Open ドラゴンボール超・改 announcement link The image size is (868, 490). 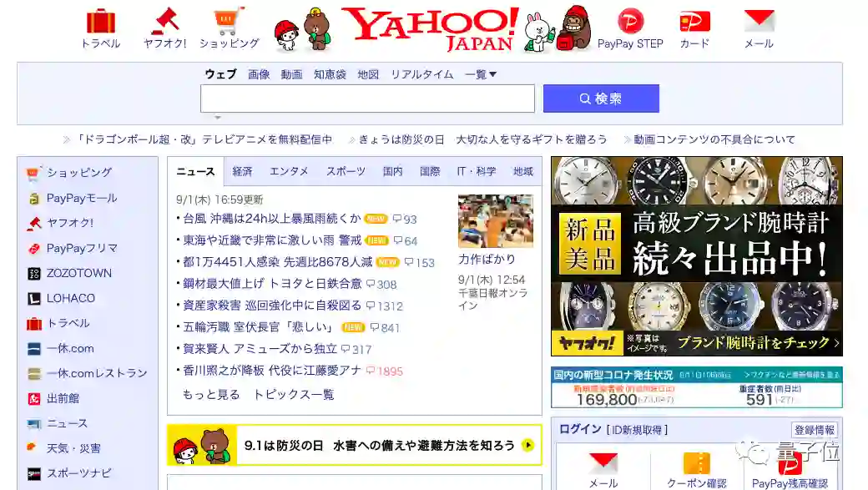tap(204, 139)
